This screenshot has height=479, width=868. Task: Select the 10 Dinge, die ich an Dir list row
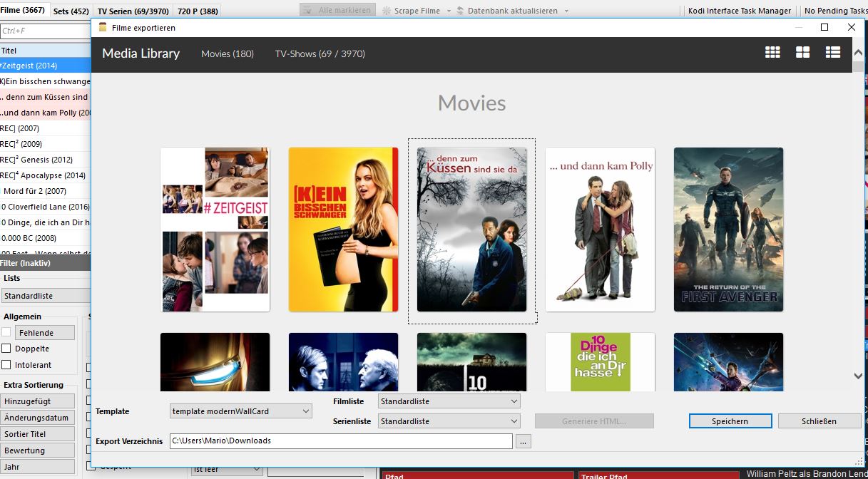[x=46, y=222]
